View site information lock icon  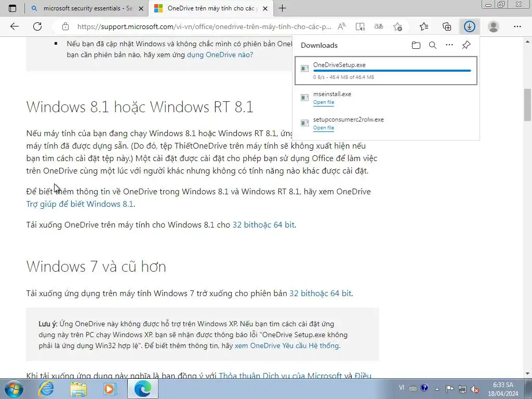coord(65,26)
